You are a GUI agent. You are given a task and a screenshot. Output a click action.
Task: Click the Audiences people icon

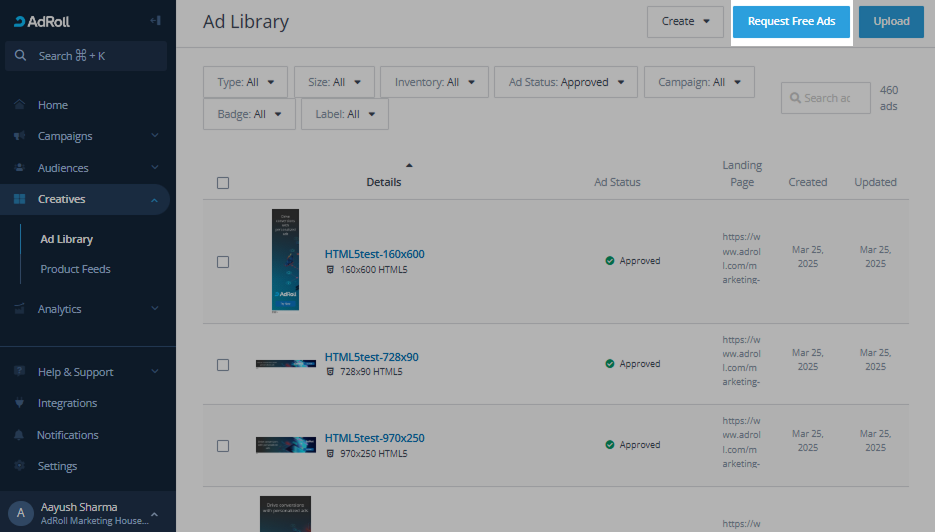point(19,168)
